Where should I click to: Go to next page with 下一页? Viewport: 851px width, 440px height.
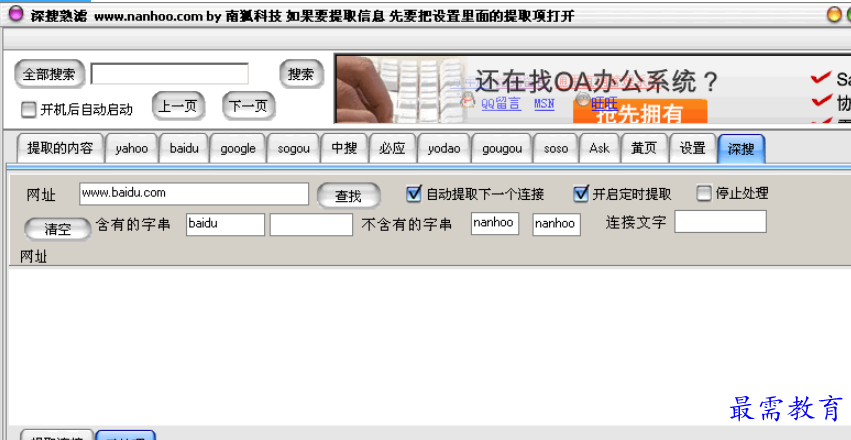click(249, 106)
